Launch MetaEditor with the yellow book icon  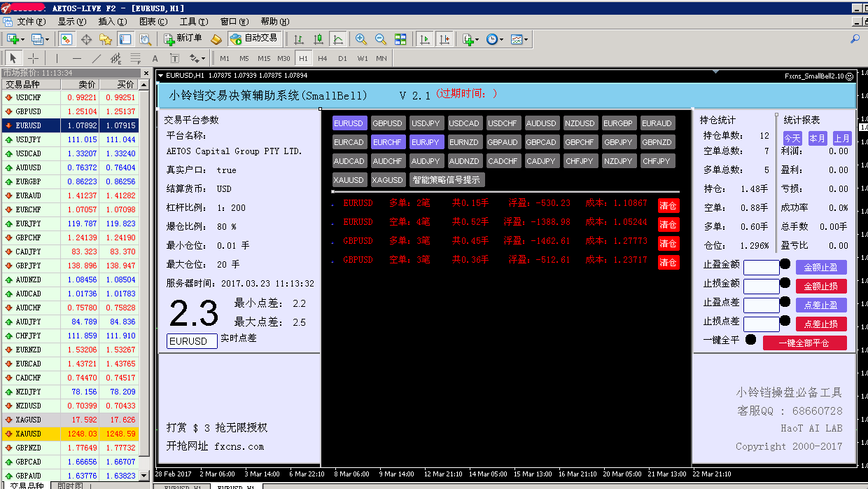216,39
